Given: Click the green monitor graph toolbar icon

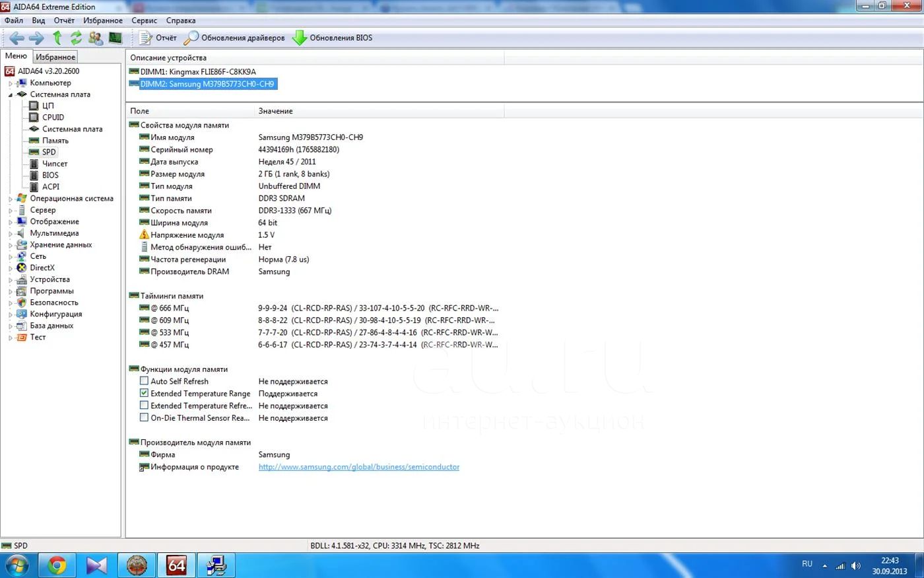Looking at the screenshot, I should click(115, 38).
